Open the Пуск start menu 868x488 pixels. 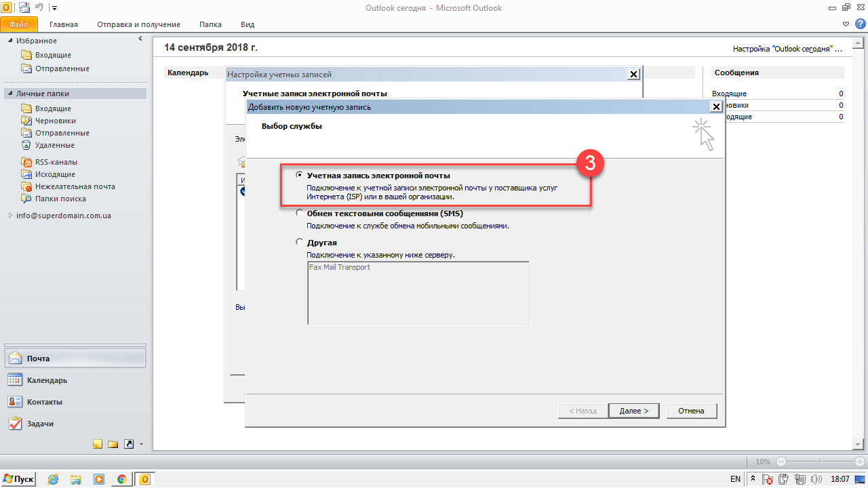click(18, 479)
